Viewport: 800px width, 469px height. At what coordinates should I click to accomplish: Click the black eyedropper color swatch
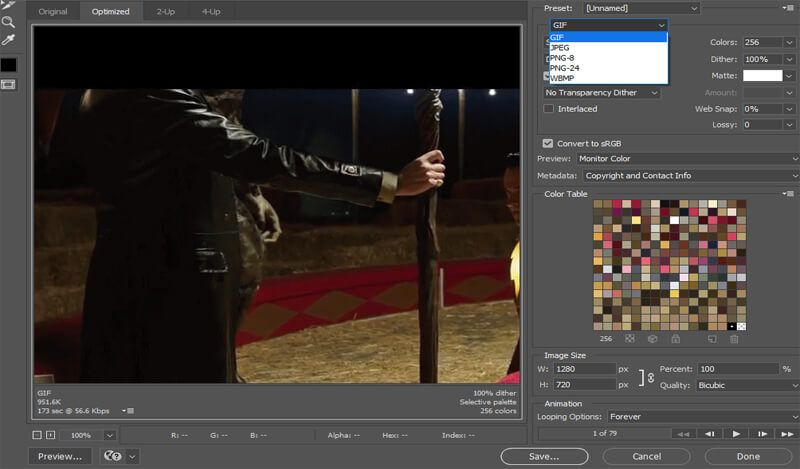8,64
